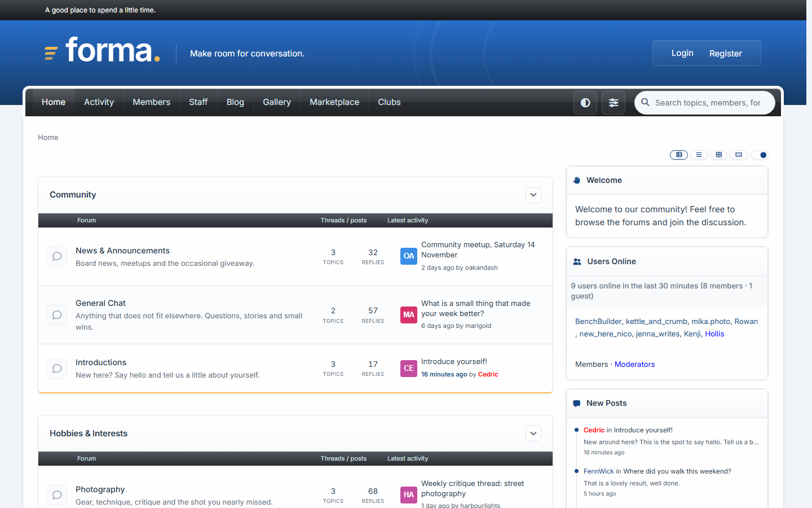The image size is (812, 508).
Task: Open the Introductions forum link
Action: [101, 362]
